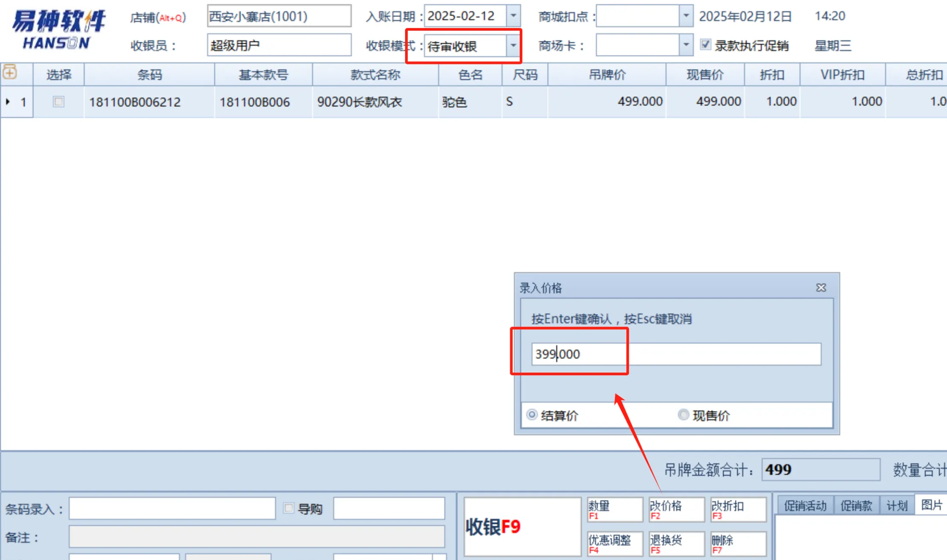Switch to the 计划 tab
The image size is (947, 560).
(897, 506)
